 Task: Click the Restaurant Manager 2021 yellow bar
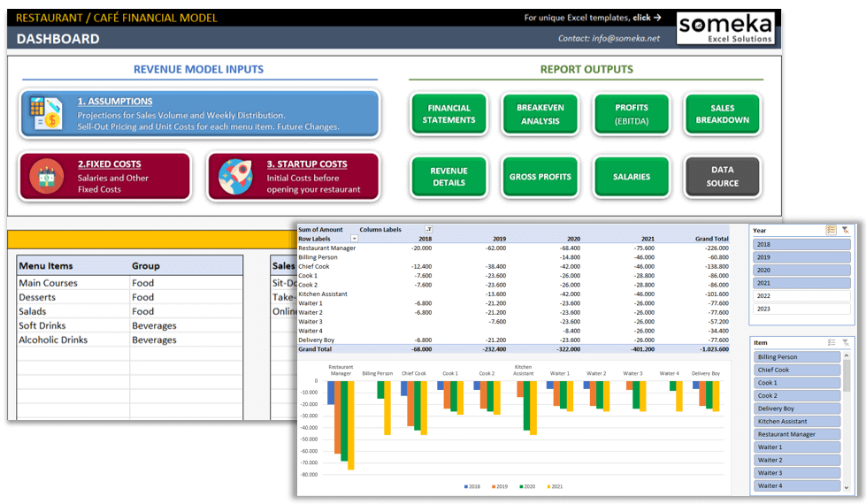pos(350,425)
